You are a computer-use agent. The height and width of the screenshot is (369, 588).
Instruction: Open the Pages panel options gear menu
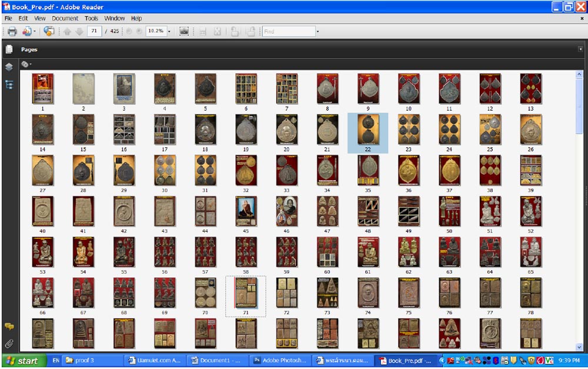26,64
